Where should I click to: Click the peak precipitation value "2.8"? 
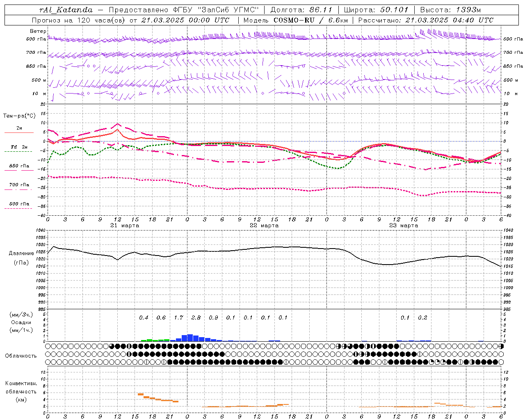196,318
